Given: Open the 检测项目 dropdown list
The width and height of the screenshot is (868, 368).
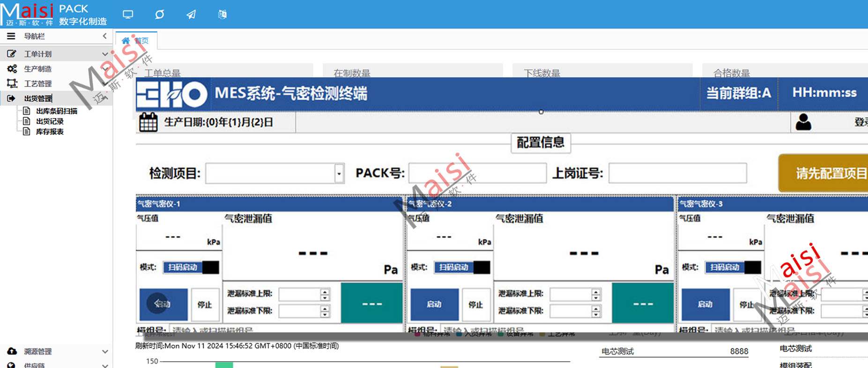Looking at the screenshot, I should click(x=339, y=174).
